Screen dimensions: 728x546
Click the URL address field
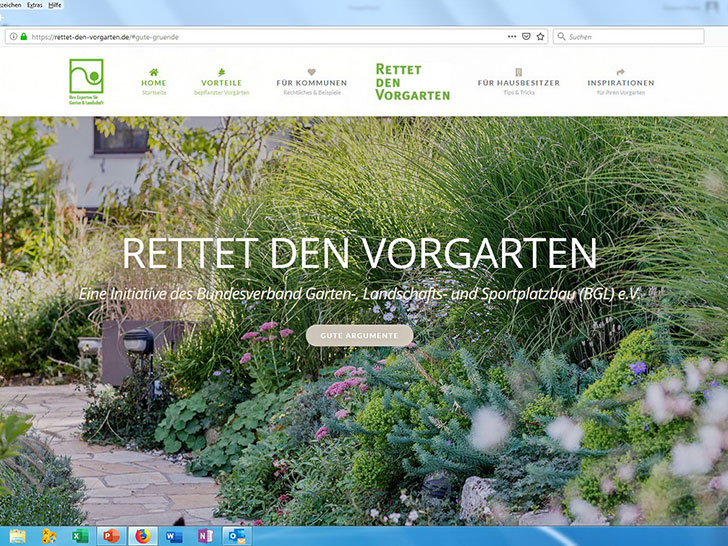[x=276, y=37]
